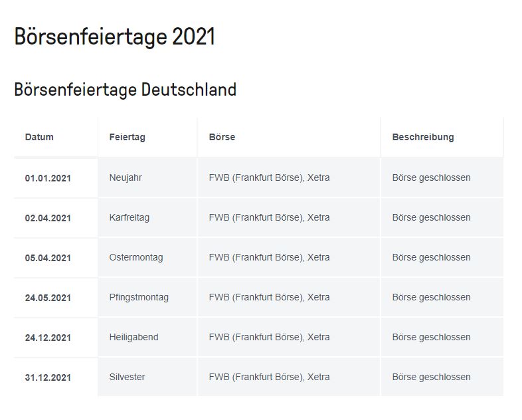Click Börse geschlossen in the Silvester row
The height and width of the screenshot is (420, 522).
pyautogui.click(x=431, y=377)
